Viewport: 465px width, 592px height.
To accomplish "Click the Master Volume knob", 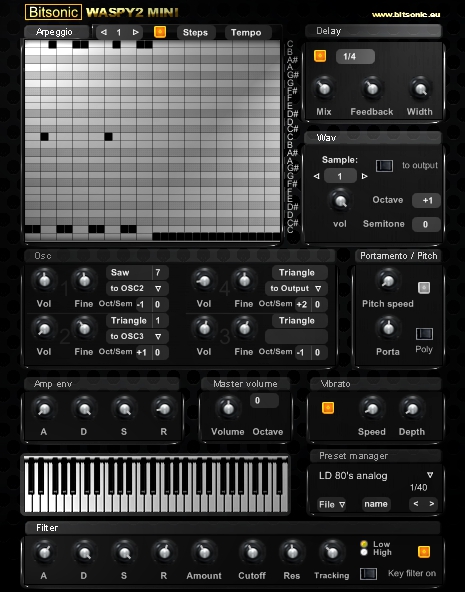I will pos(228,408).
